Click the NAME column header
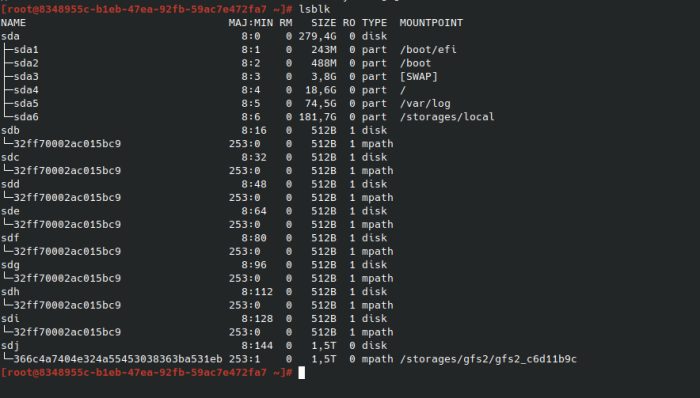Image resolution: width=700 pixels, height=398 pixels. 13,23
